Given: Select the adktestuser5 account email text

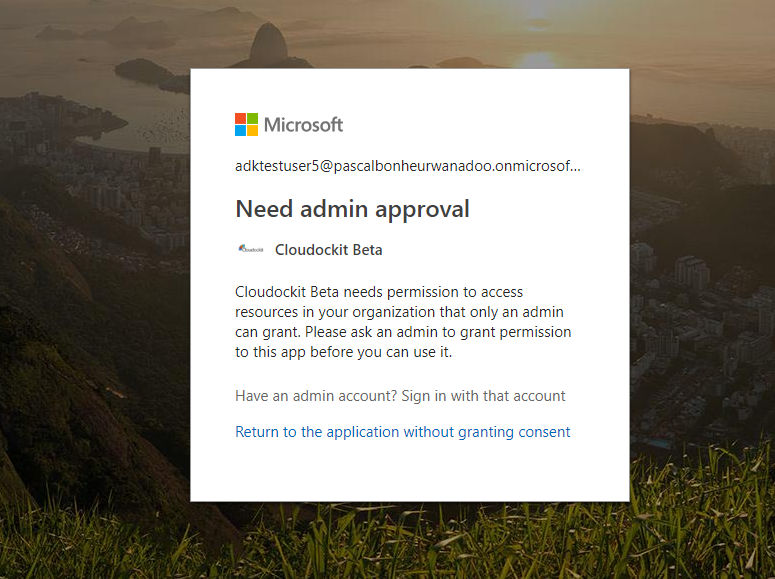Looking at the screenshot, I should (x=408, y=166).
